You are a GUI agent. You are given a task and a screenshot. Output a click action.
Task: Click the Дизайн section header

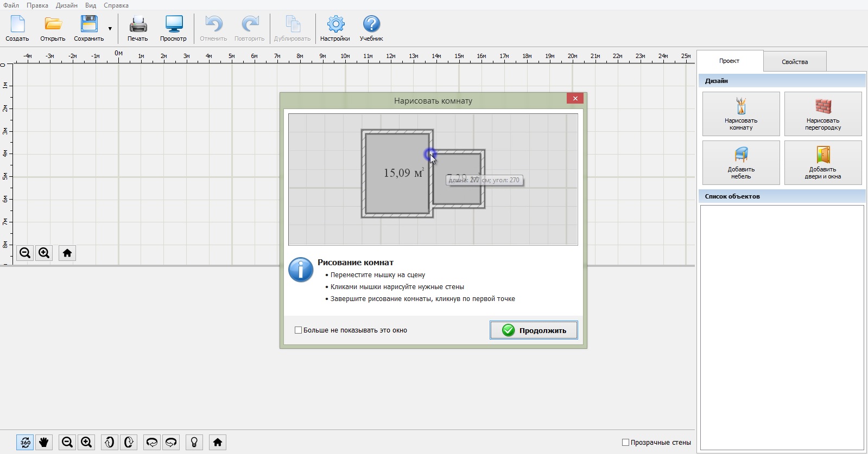point(782,81)
